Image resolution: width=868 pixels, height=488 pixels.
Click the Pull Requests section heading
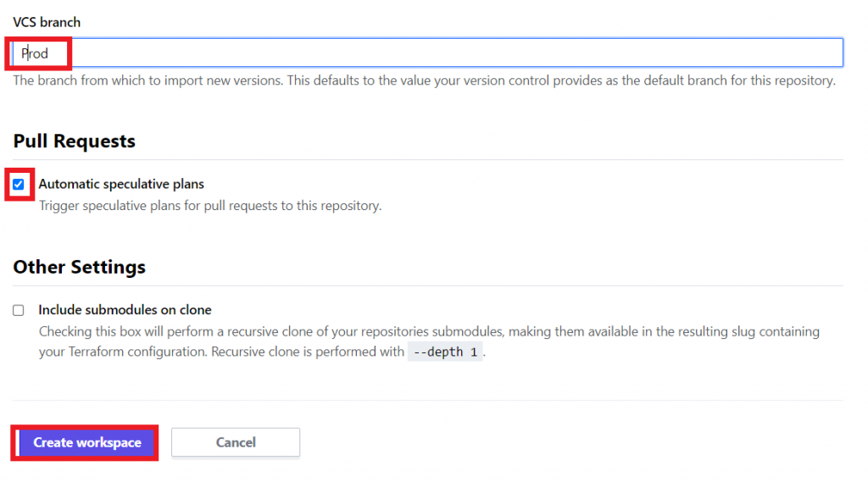(75, 141)
